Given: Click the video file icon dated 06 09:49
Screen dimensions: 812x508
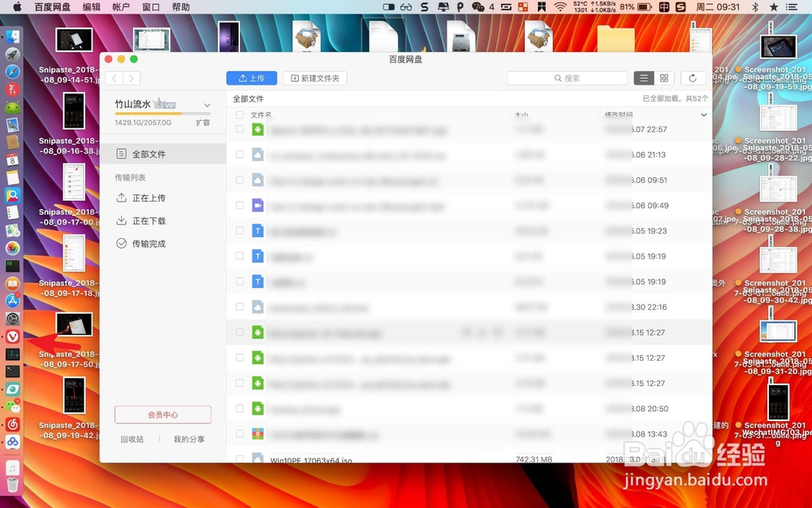Looking at the screenshot, I should pos(257,206).
